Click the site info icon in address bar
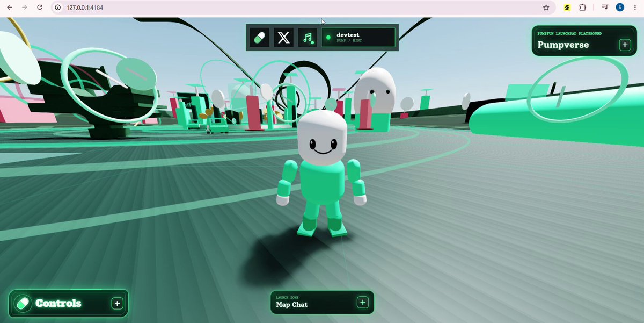 point(58,8)
